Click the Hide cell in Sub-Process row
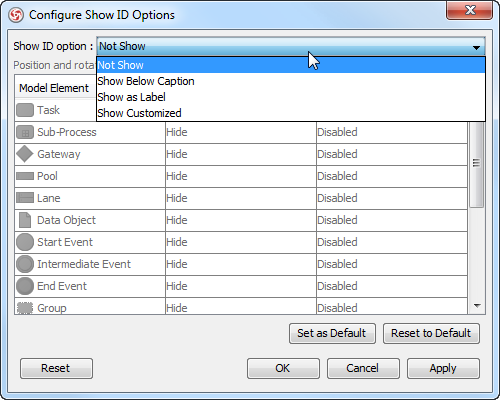The height and width of the screenshot is (400, 500). coord(241,132)
